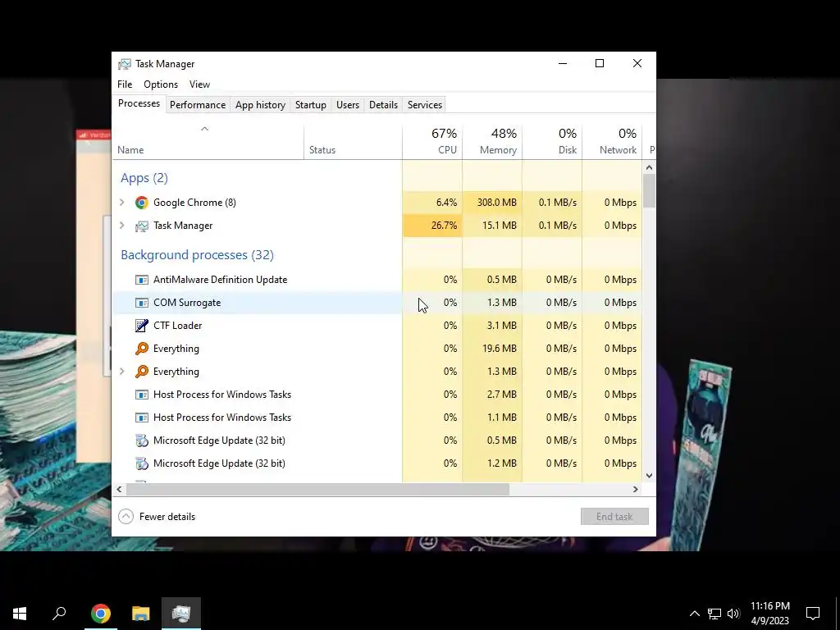Click the Edge Update 0.5 MB icon
840x630 pixels.
pyautogui.click(x=141, y=441)
